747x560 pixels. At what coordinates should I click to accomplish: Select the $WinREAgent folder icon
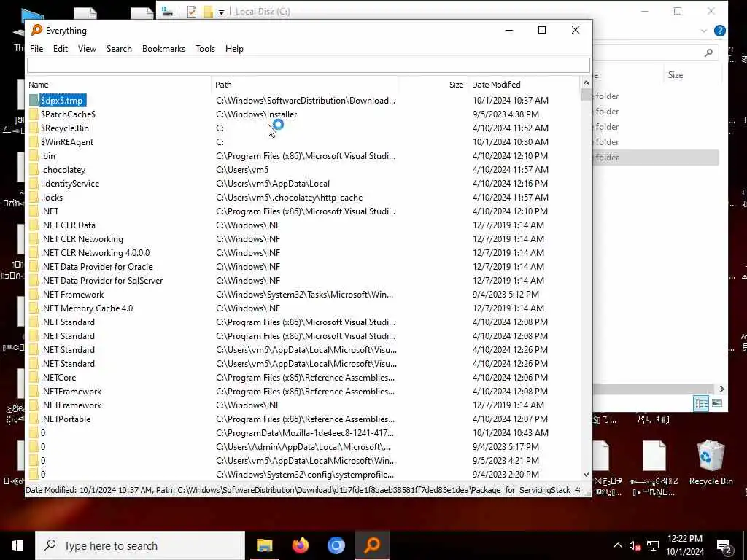tap(34, 142)
